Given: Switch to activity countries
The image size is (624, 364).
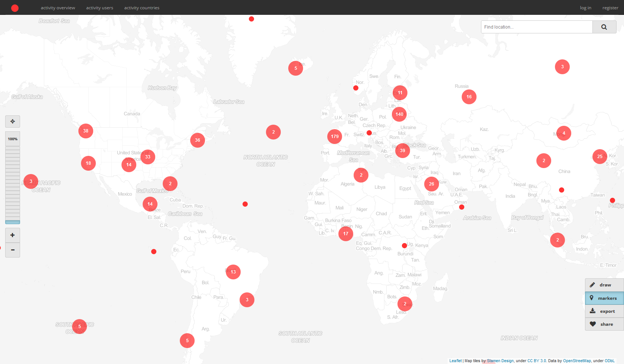Looking at the screenshot, I should point(142,7).
